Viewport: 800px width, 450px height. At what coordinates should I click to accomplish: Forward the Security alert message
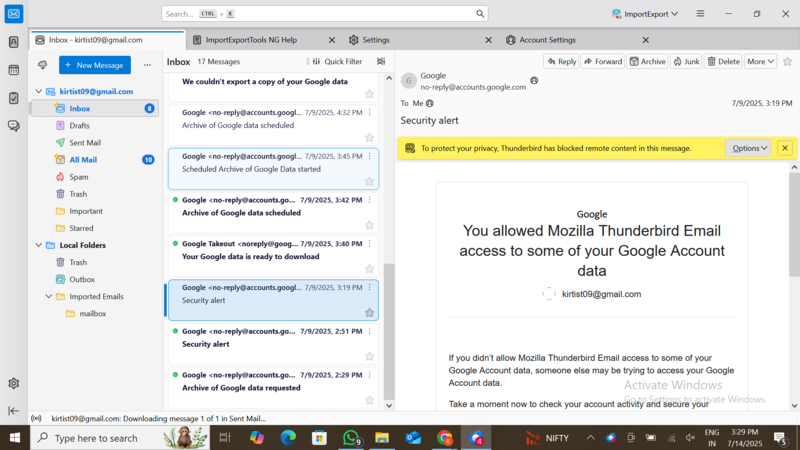(x=603, y=61)
